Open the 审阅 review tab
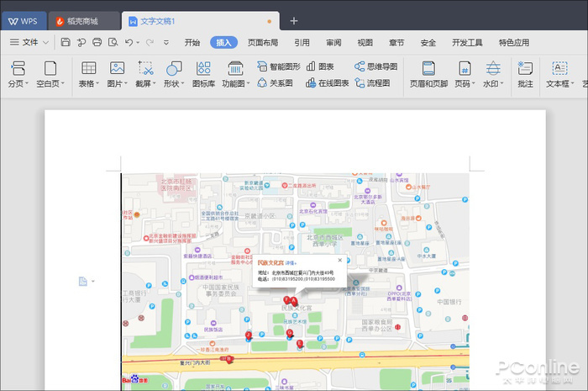This screenshot has width=588, height=391. [x=333, y=42]
